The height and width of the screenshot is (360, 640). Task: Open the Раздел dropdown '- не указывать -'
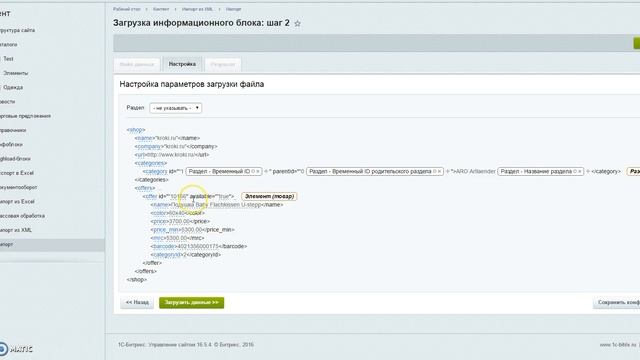click(176, 108)
